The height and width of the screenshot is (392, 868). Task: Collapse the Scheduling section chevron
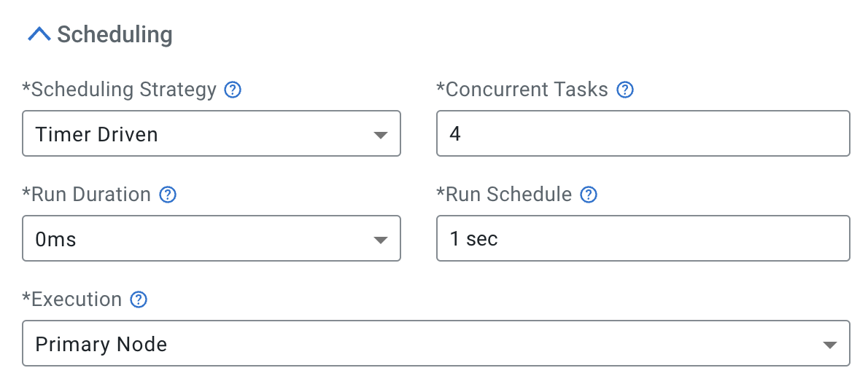(39, 34)
